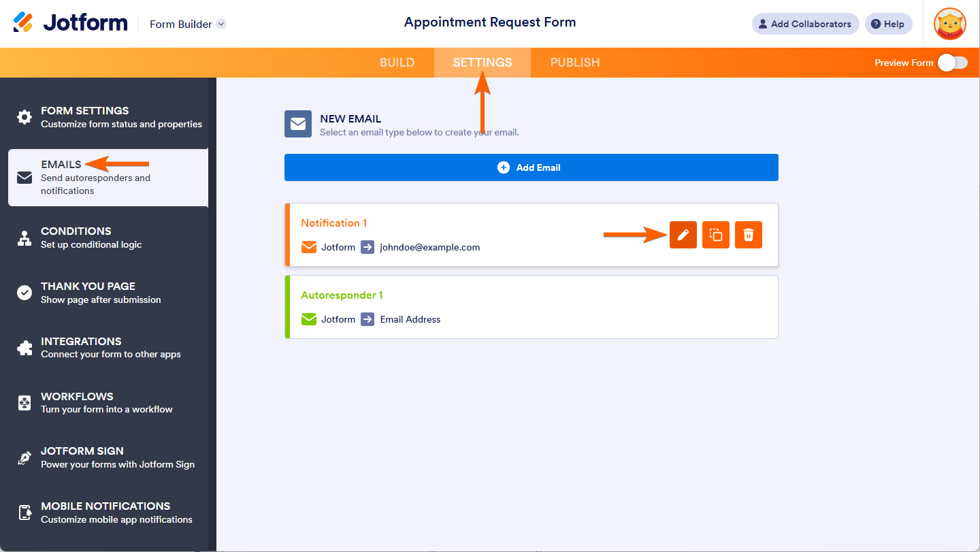Click the Jotform Sign pen icon
980x552 pixels.
pyautogui.click(x=24, y=458)
